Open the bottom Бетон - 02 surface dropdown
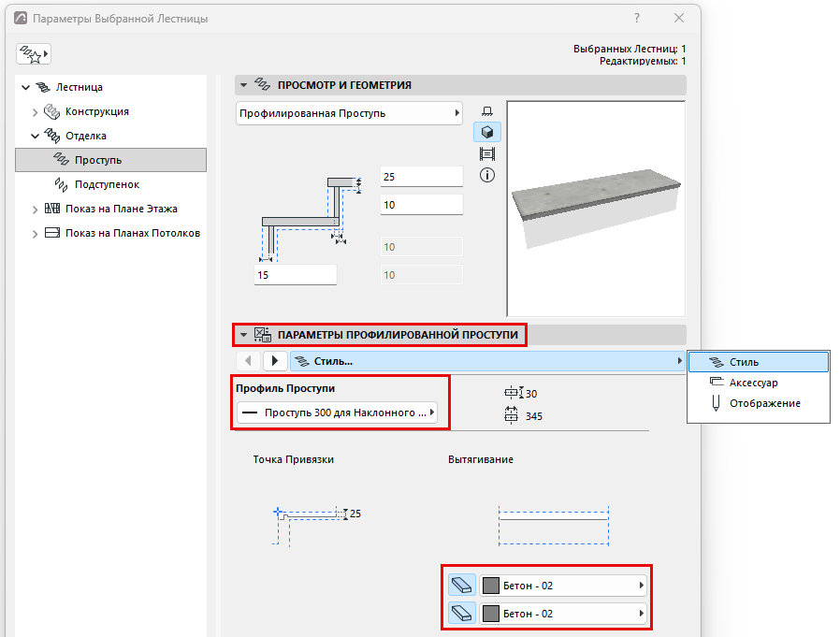 coord(563,614)
